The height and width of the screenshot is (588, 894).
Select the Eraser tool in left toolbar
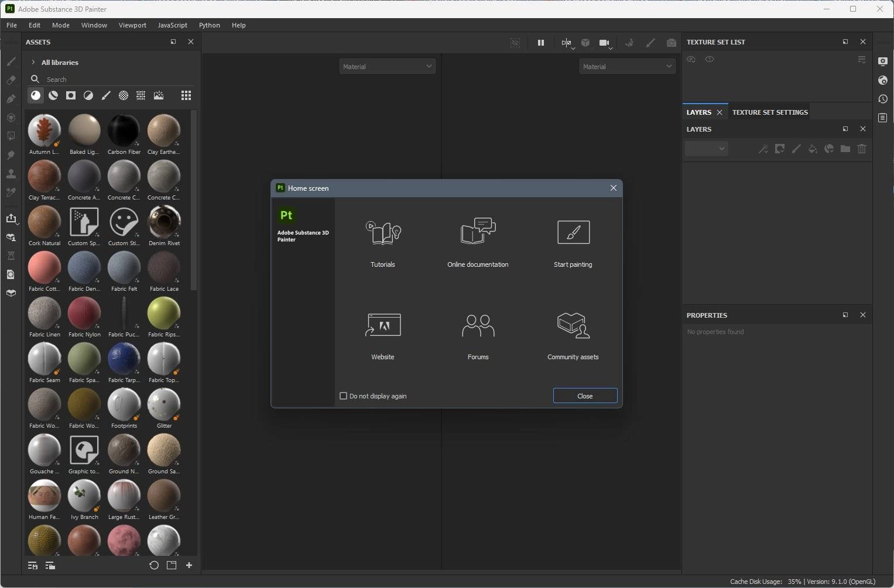pyautogui.click(x=11, y=80)
